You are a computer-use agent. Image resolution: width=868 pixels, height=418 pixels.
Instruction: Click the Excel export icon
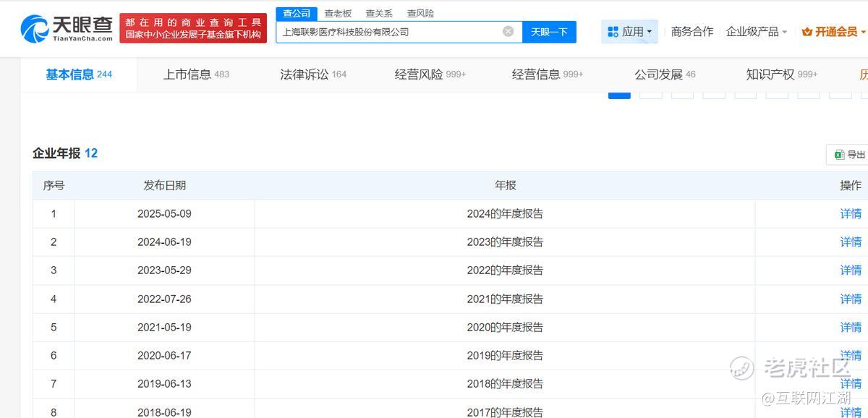[x=839, y=155]
